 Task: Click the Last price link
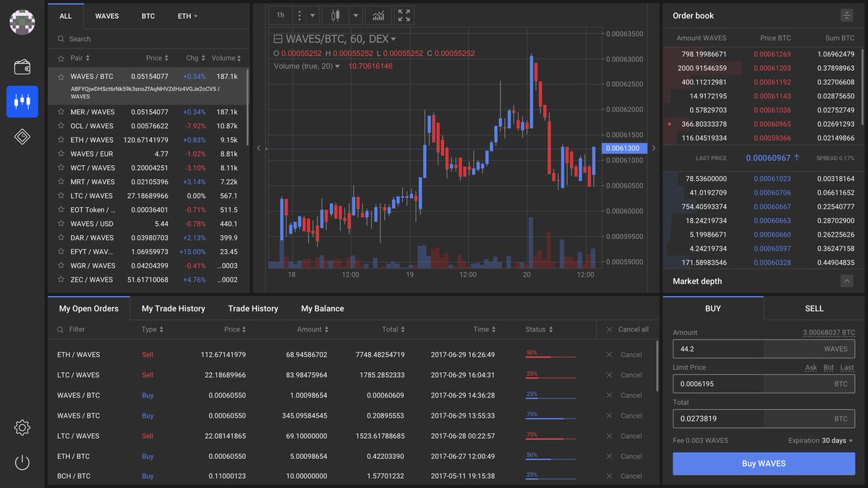pos(847,368)
